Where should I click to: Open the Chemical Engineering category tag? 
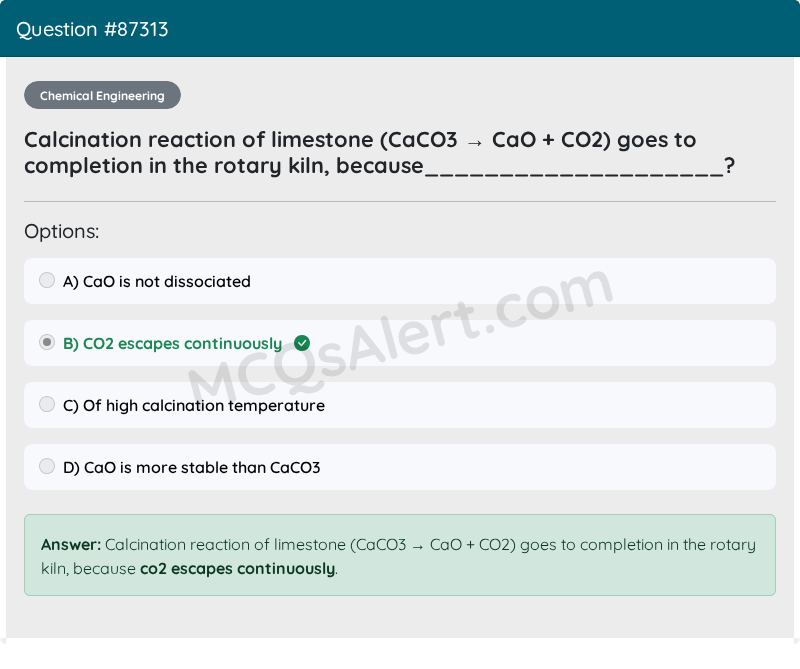pyautogui.click(x=102, y=95)
